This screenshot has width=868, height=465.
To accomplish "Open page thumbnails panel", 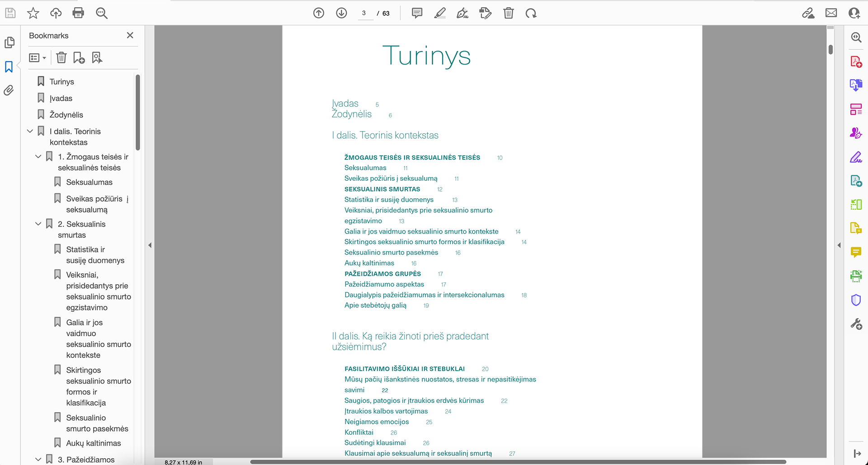I will 9,42.
